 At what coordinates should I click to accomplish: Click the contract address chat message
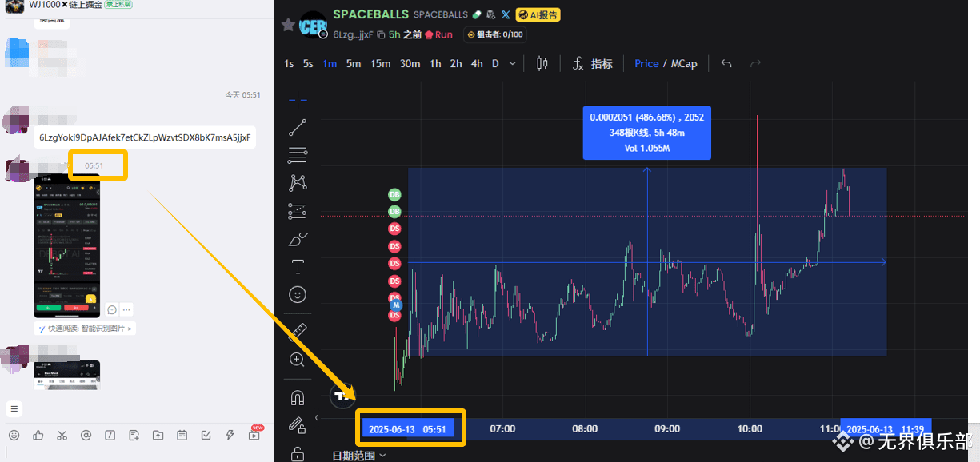tap(145, 137)
